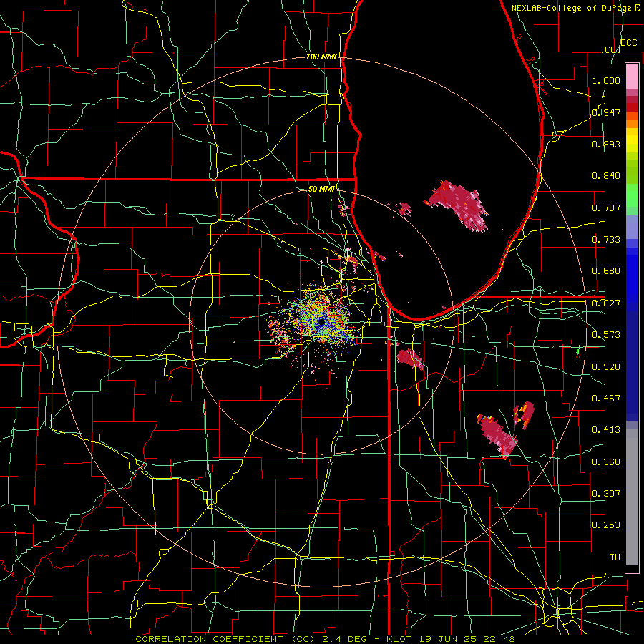Click the KLOT radar site center

coord(321,323)
